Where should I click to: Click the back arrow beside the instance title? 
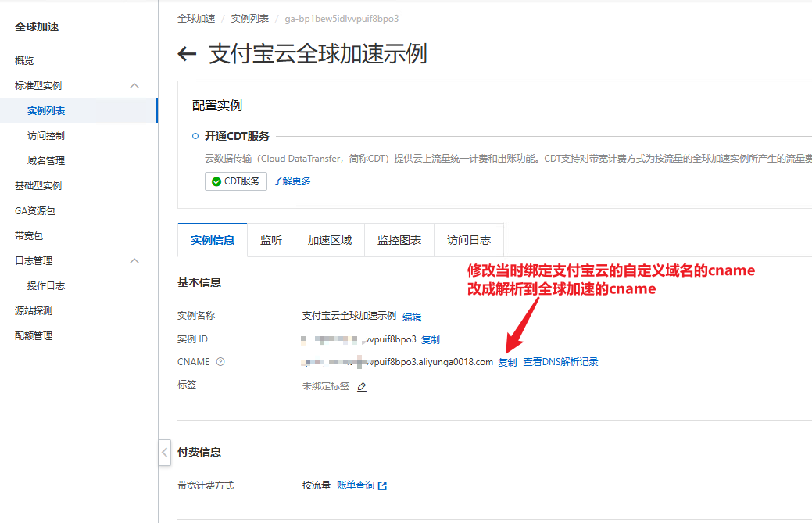pos(187,54)
